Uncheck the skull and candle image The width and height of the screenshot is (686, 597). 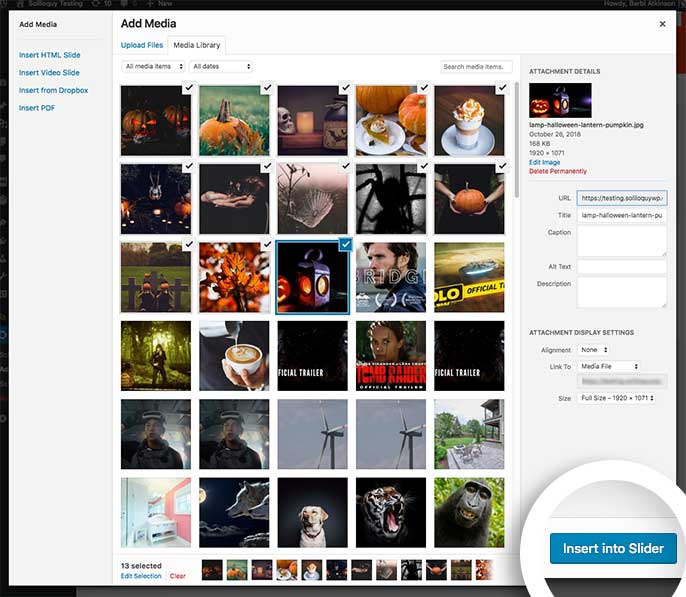click(346, 87)
